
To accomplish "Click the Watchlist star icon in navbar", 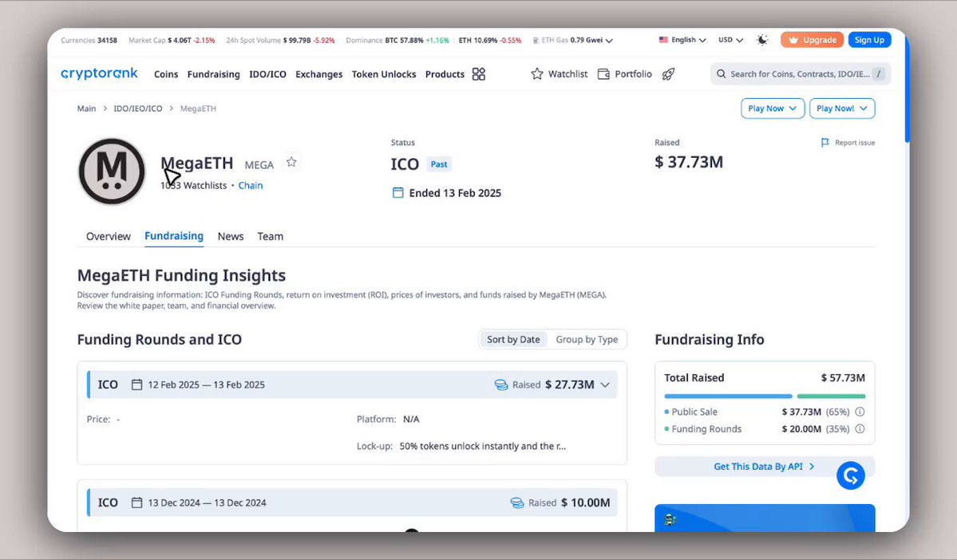I will (x=537, y=74).
